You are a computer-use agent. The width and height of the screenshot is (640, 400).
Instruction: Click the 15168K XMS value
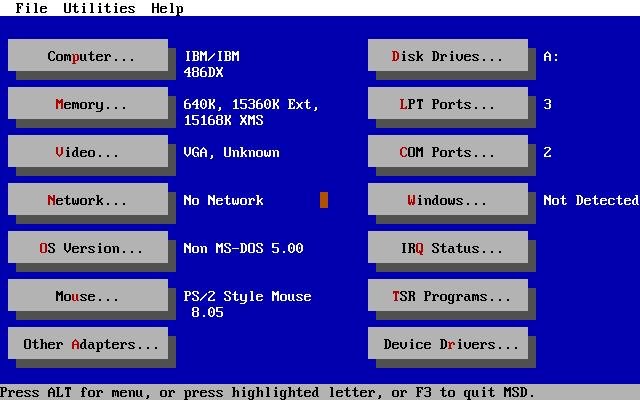[224, 120]
